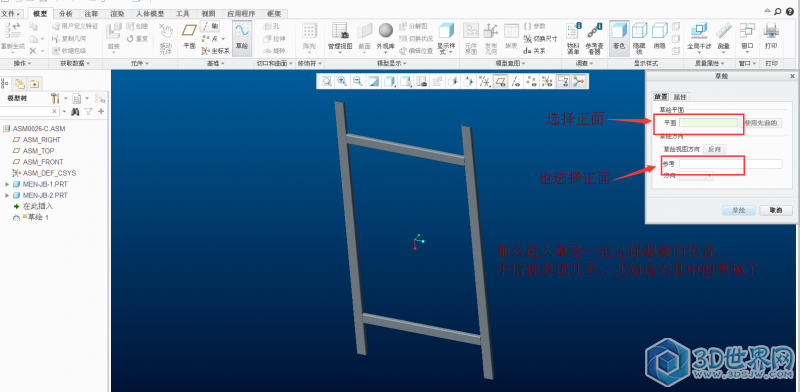Click the 取消 cancel button
Screen dimensions: 800x392
pyautogui.click(x=776, y=210)
